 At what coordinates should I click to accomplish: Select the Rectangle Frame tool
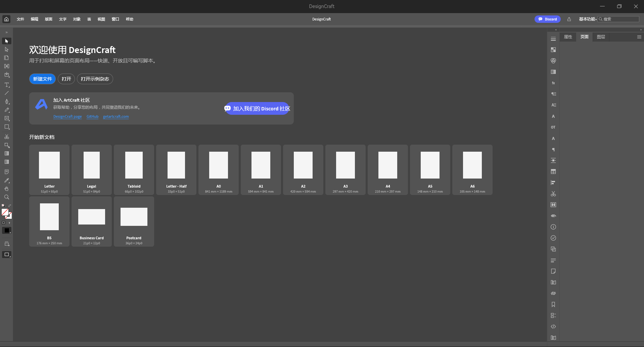[6, 118]
